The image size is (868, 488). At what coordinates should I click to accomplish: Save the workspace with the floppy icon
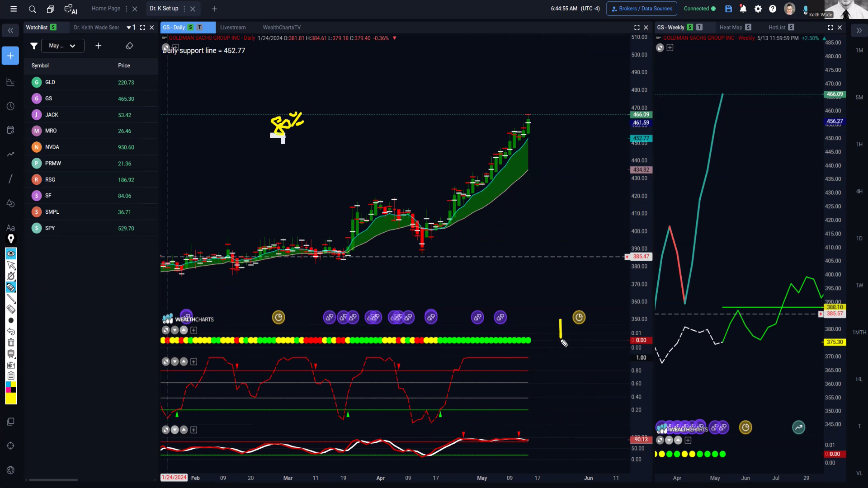coord(728,9)
